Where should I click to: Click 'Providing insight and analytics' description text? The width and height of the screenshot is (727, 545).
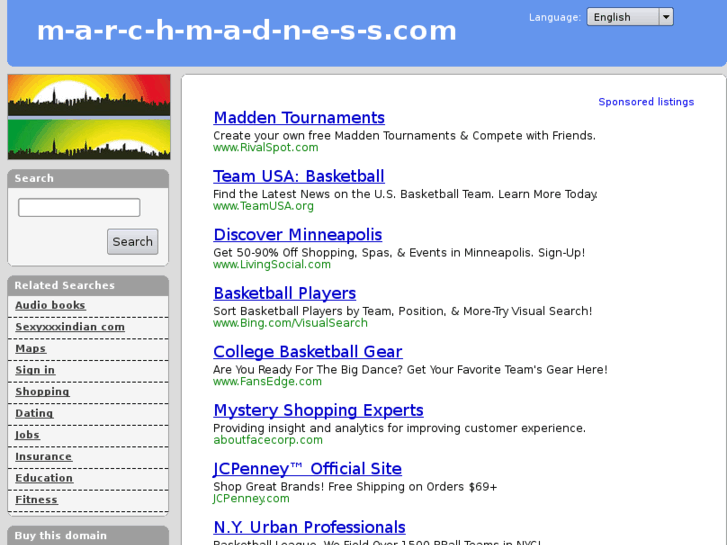click(x=399, y=428)
